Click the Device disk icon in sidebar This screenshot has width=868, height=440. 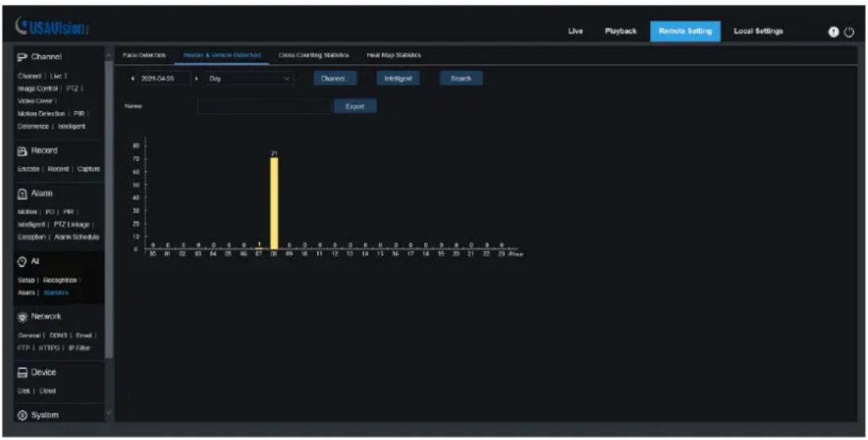coord(23,372)
